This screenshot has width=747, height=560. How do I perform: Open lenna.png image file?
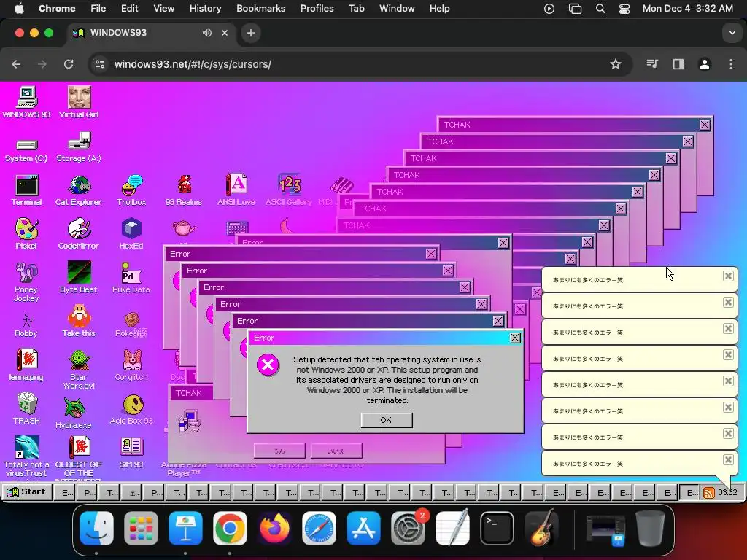(x=26, y=365)
